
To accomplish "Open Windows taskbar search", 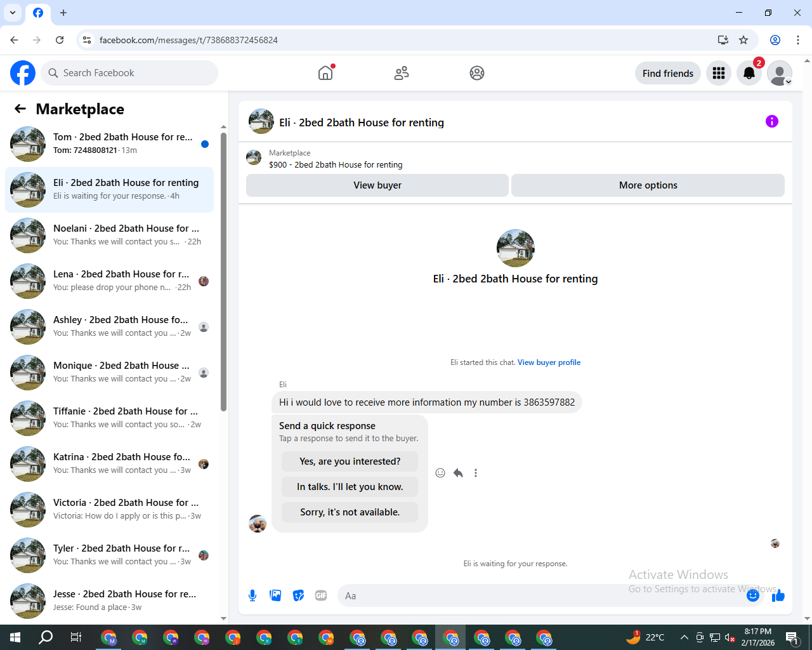I will (46, 637).
